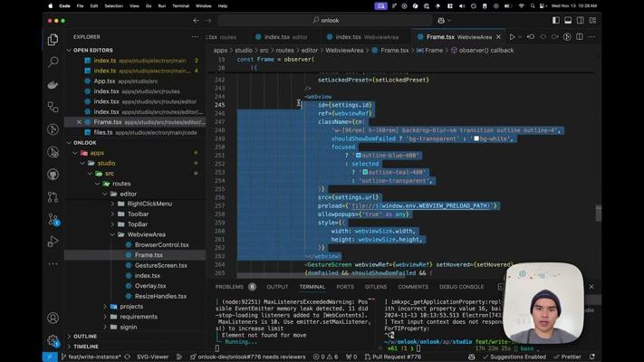Close the bottom panel with X
Image resolution: width=644 pixels, height=362 pixels.
591,287
